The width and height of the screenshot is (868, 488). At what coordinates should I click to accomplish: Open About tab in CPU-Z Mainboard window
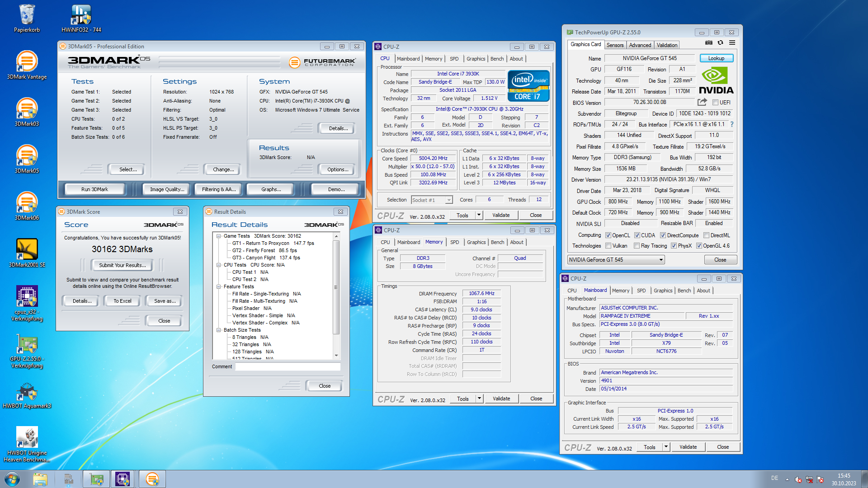703,291
